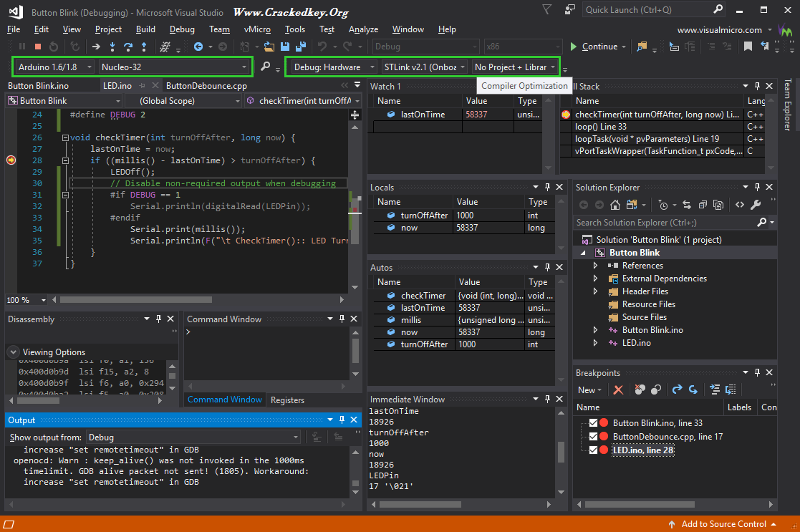
Task: Open Properties wrench icon in Solution Explorer
Action: tap(756, 205)
